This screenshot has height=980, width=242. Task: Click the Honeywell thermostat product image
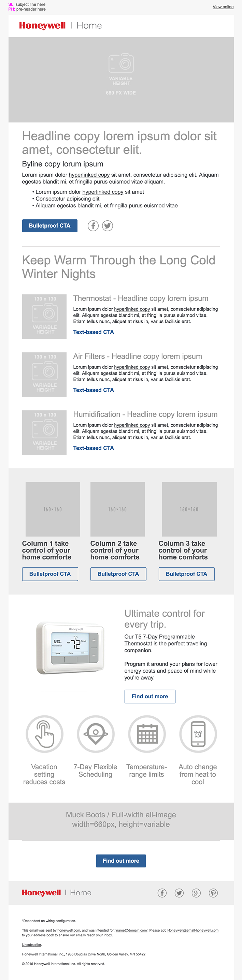coord(70,647)
